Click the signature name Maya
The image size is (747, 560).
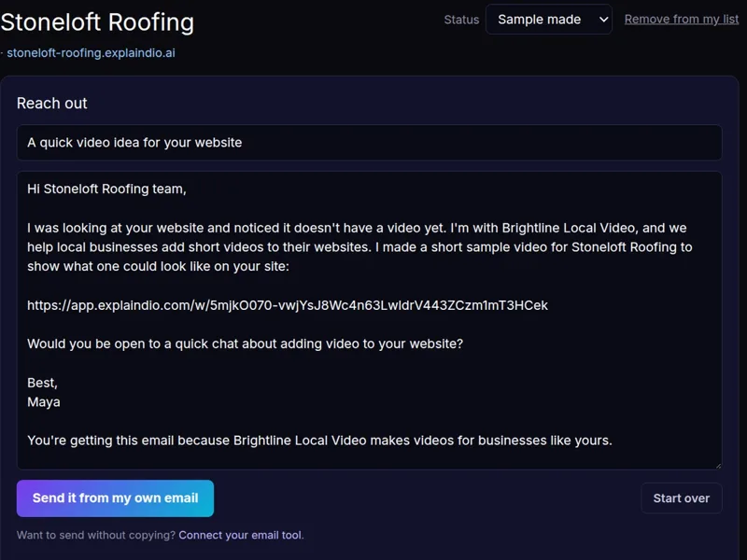(x=44, y=402)
